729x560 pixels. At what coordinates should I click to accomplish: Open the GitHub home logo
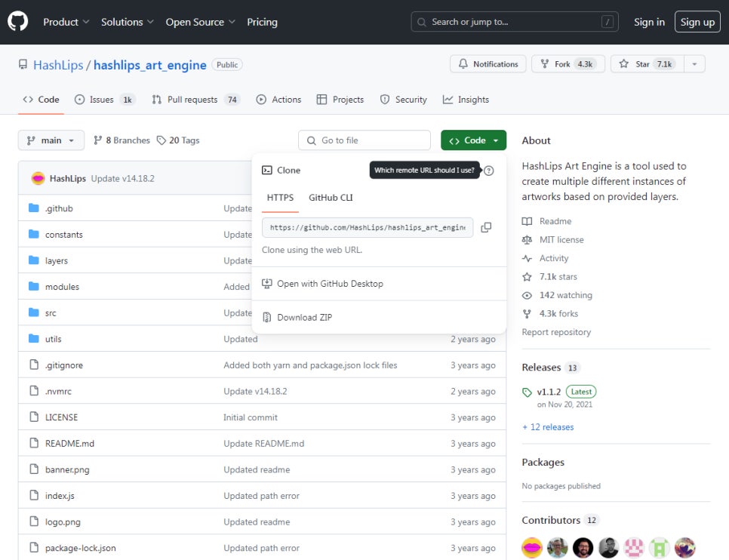(x=17, y=21)
